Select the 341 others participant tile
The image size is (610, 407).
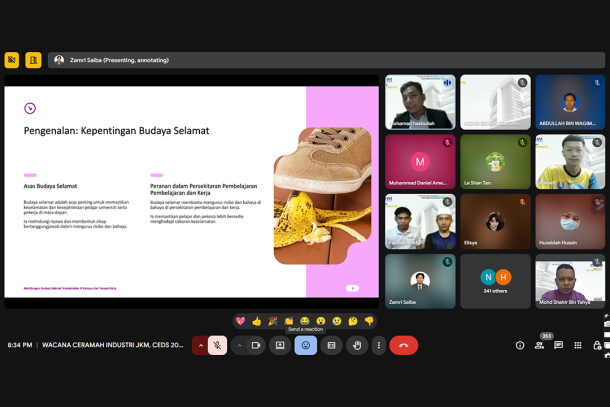[495, 281]
